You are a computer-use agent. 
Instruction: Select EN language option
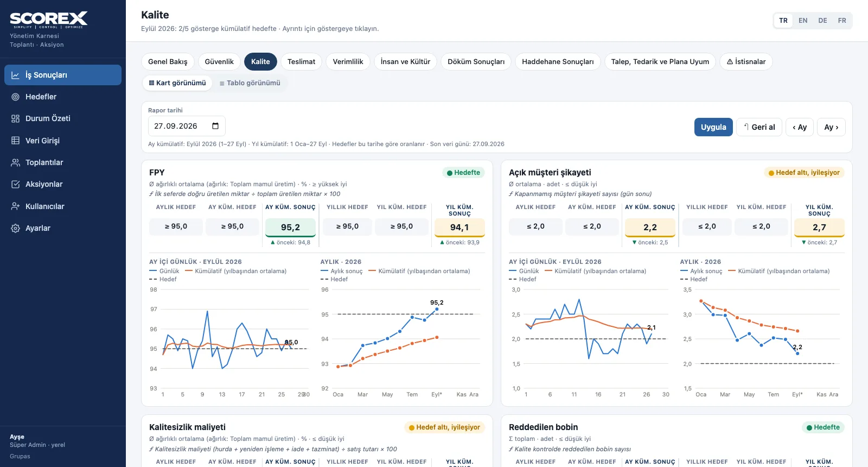[803, 21]
